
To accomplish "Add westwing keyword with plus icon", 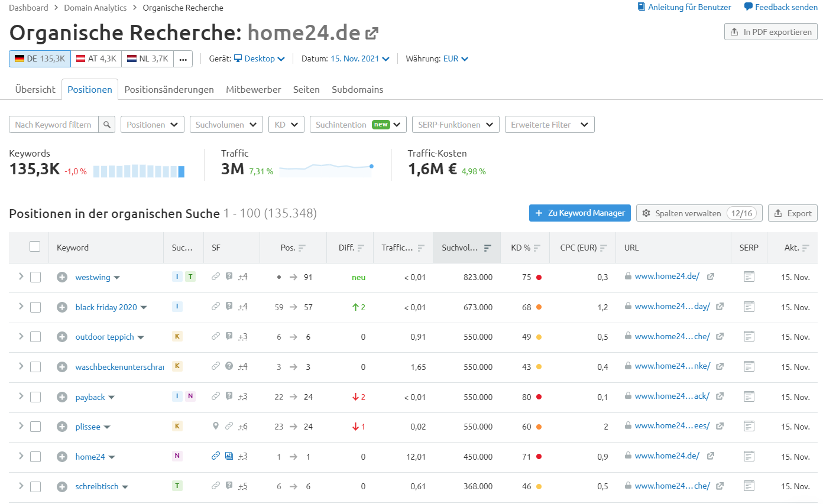I will pos(62,277).
